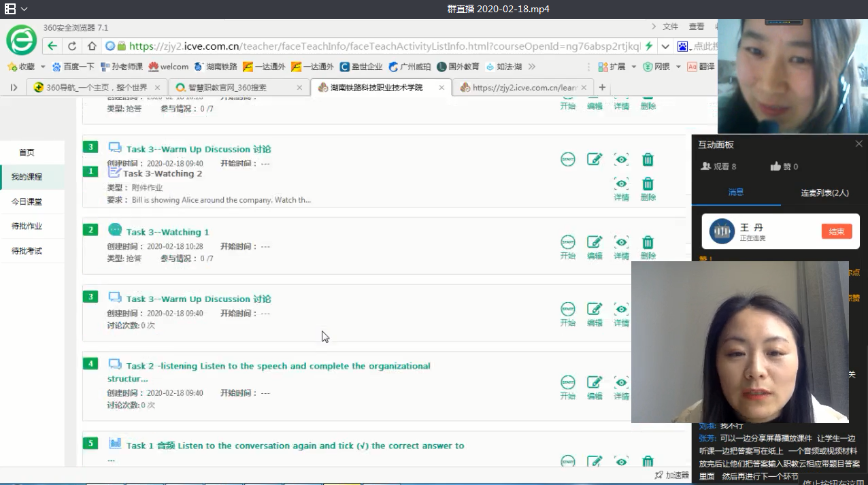Open 今日课堂 in the left sidebar
The image size is (868, 485).
(27, 201)
